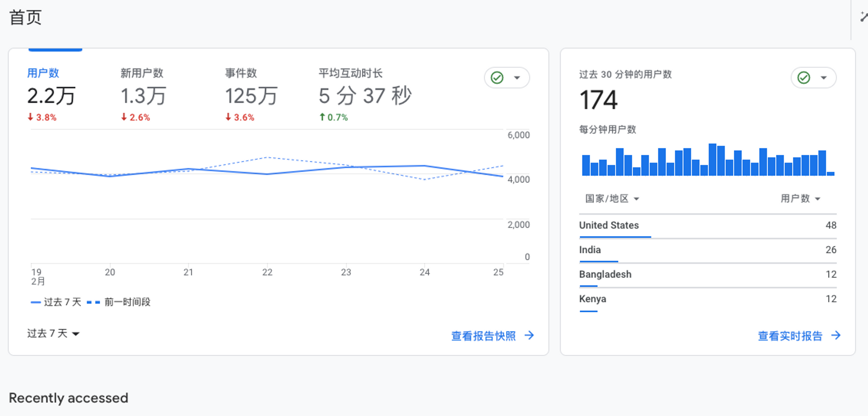
Task: Open dropdown arrow beside overview card check icon
Action: (517, 78)
